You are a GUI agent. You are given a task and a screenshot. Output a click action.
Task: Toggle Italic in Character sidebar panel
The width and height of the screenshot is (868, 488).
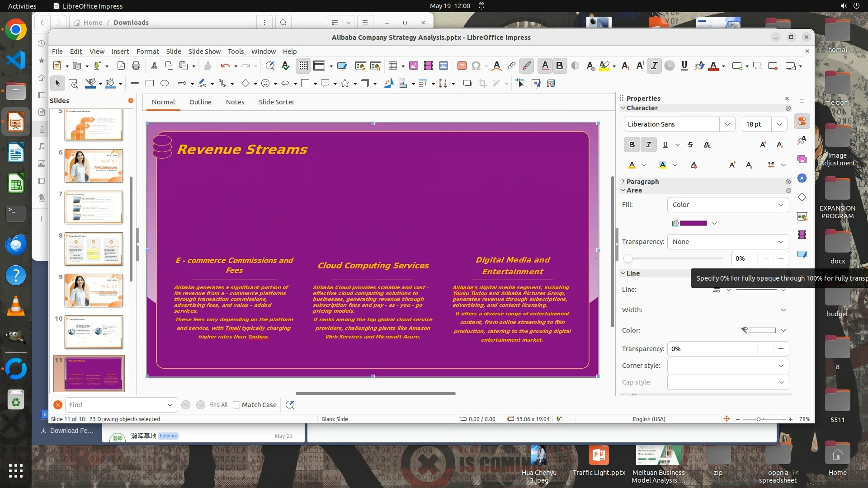[648, 145]
